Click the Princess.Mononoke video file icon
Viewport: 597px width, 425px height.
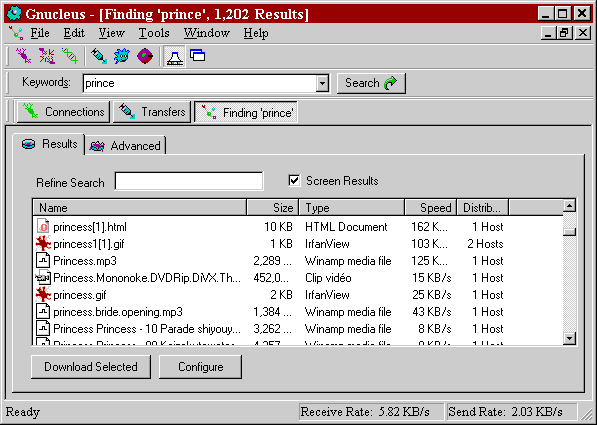pos(43,278)
